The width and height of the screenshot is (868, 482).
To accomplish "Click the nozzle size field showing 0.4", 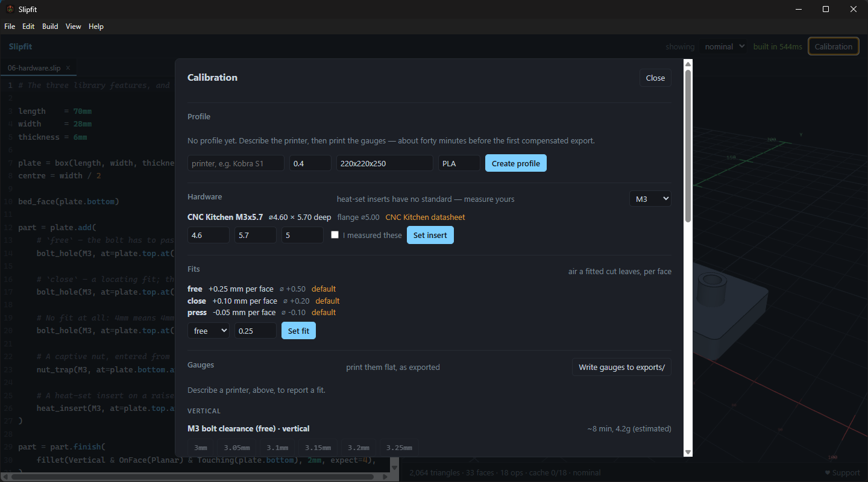I will pyautogui.click(x=310, y=163).
